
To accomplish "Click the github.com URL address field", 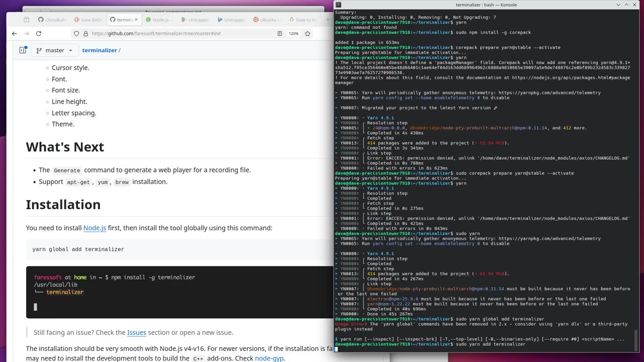I will 181,34.
